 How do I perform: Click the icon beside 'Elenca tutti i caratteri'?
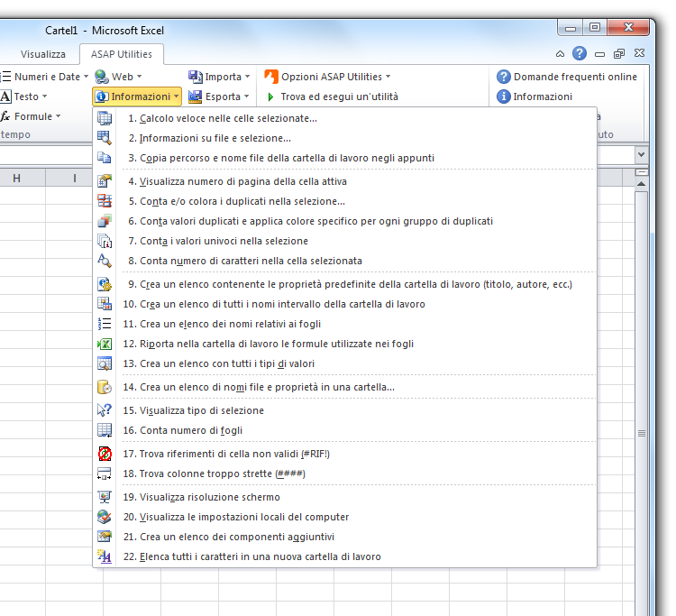point(105,556)
